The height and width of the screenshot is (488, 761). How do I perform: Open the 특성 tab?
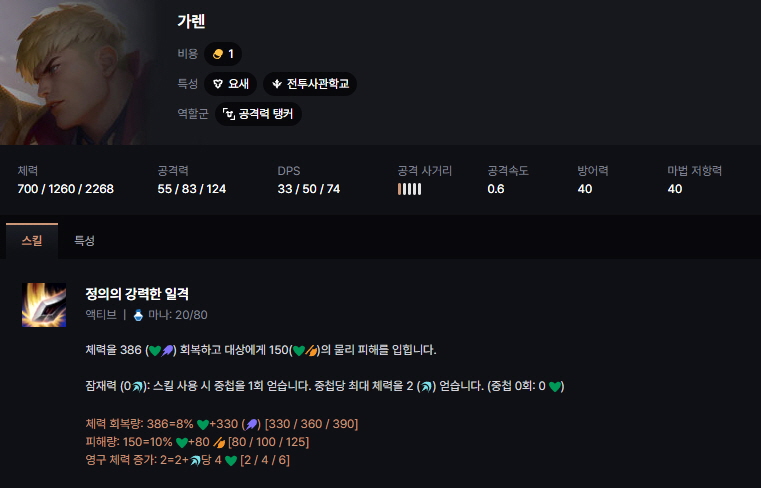[x=84, y=241]
